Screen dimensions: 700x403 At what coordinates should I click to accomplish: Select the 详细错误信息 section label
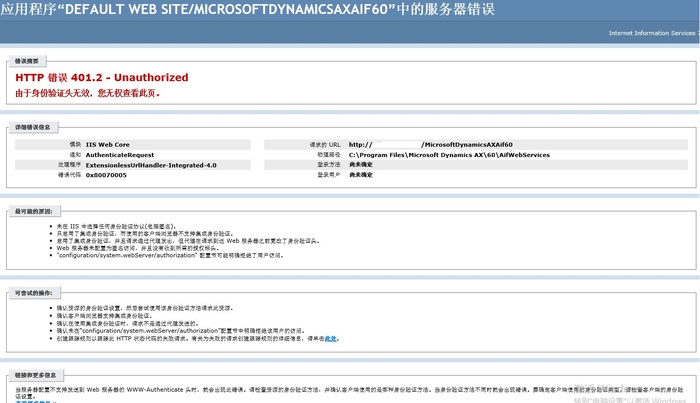click(x=33, y=127)
